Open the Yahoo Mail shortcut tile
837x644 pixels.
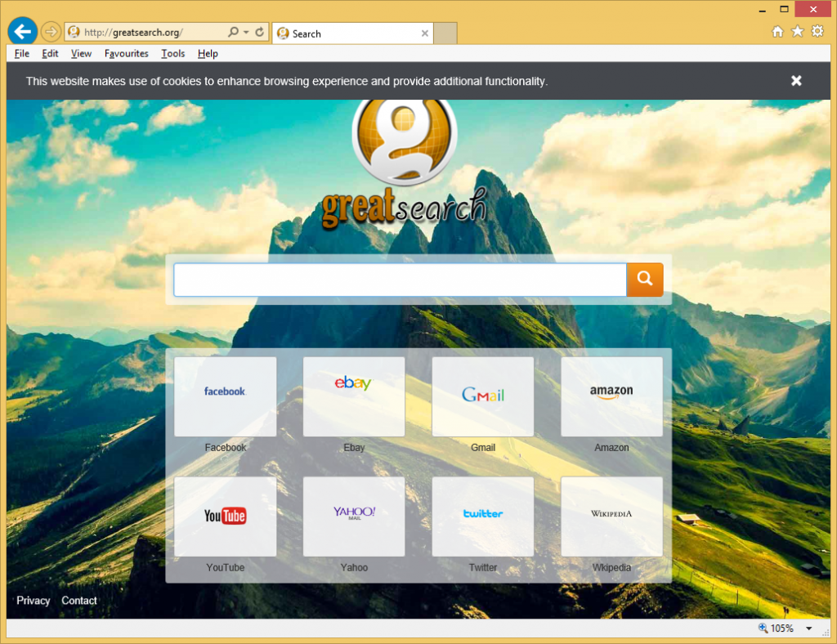click(354, 517)
